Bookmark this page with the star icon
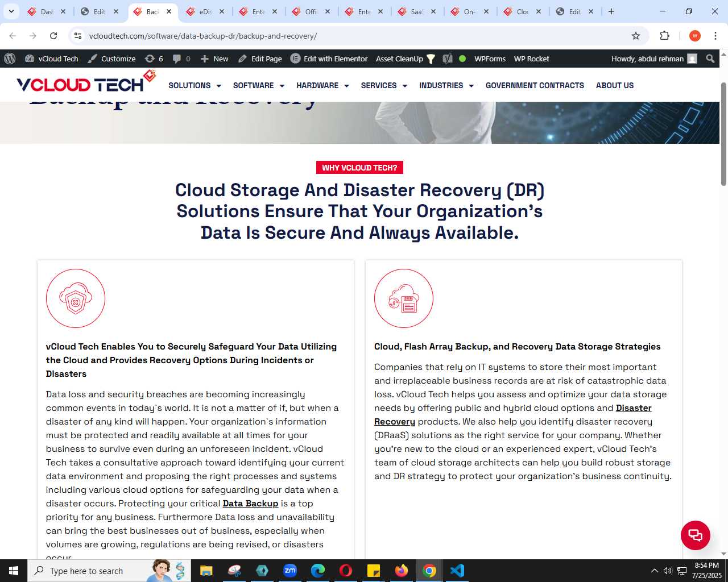This screenshot has width=728, height=582. pyautogui.click(x=636, y=36)
